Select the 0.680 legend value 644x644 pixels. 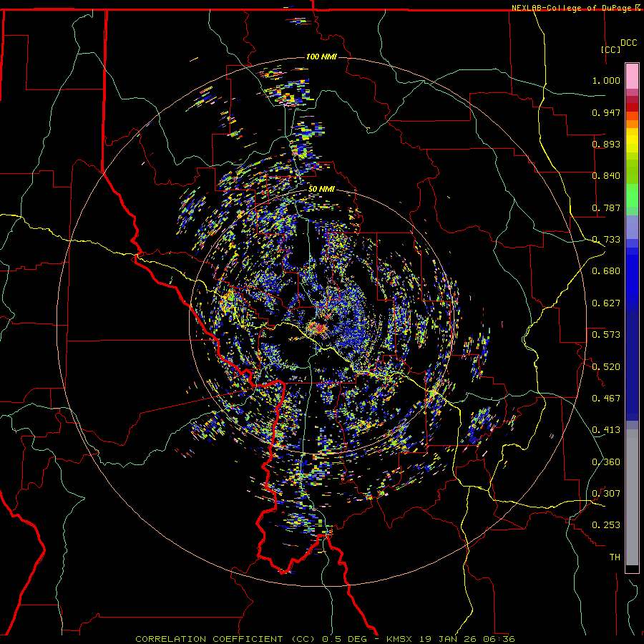[x=606, y=271]
